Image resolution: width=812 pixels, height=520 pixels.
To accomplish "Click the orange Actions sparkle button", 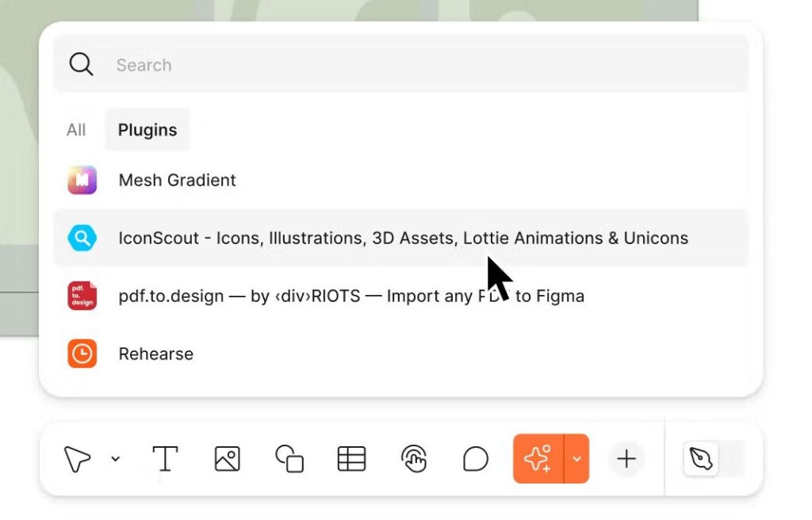I will 538,459.
